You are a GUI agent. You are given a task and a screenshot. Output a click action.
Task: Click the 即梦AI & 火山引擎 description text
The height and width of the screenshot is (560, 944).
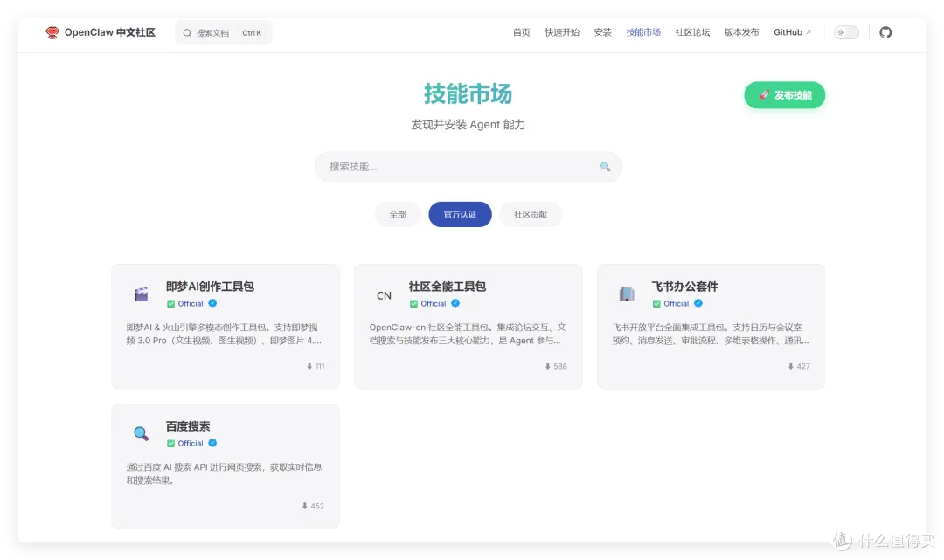[224, 334]
